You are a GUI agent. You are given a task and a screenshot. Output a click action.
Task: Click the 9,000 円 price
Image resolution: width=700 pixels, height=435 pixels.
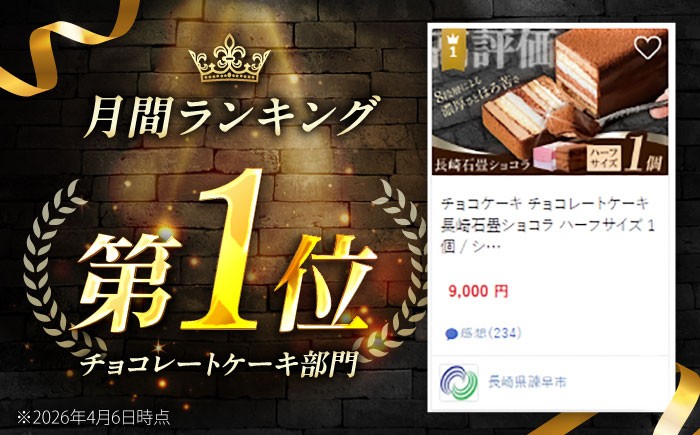pos(478,291)
